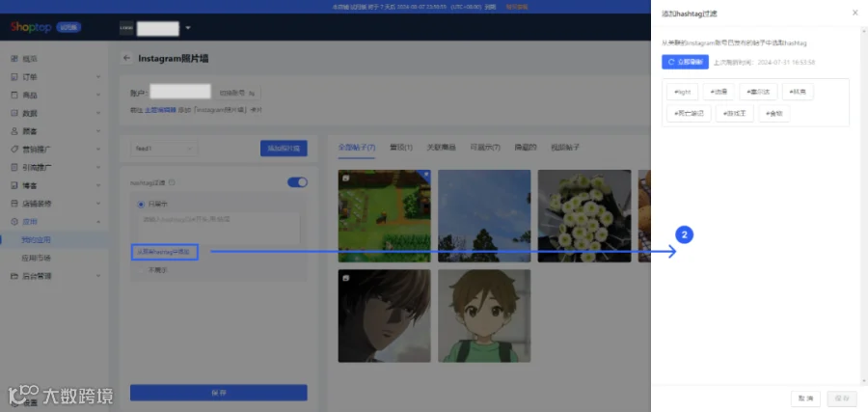This screenshot has height=412, width=868.
Task: Click the apps icon in sidebar
Action: pos(14,222)
